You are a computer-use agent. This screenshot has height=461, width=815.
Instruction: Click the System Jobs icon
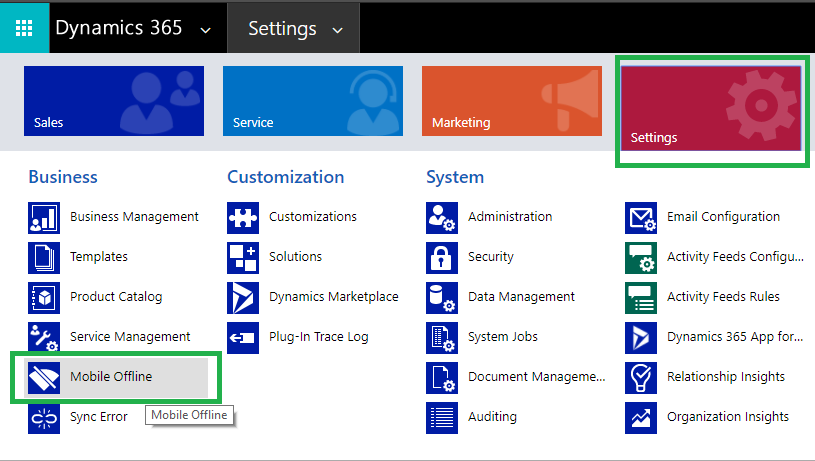pyautogui.click(x=442, y=338)
